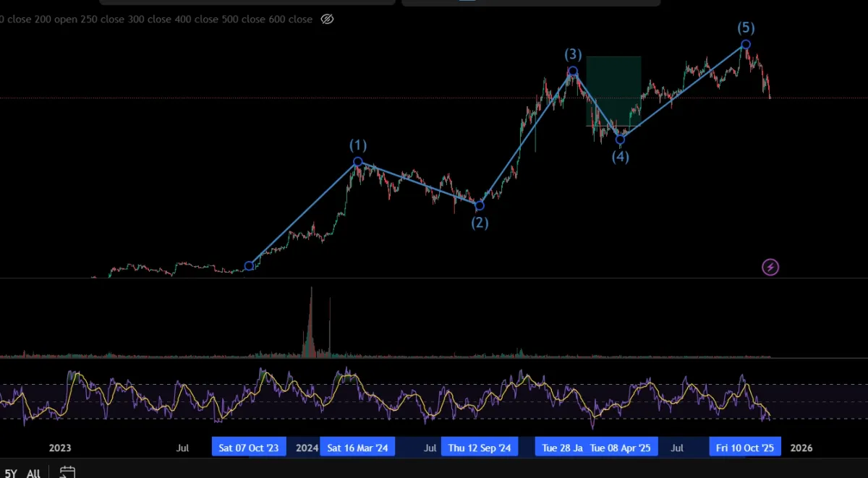
Task: Click the Sat 07 Oct '23 date label
Action: pyautogui.click(x=249, y=448)
